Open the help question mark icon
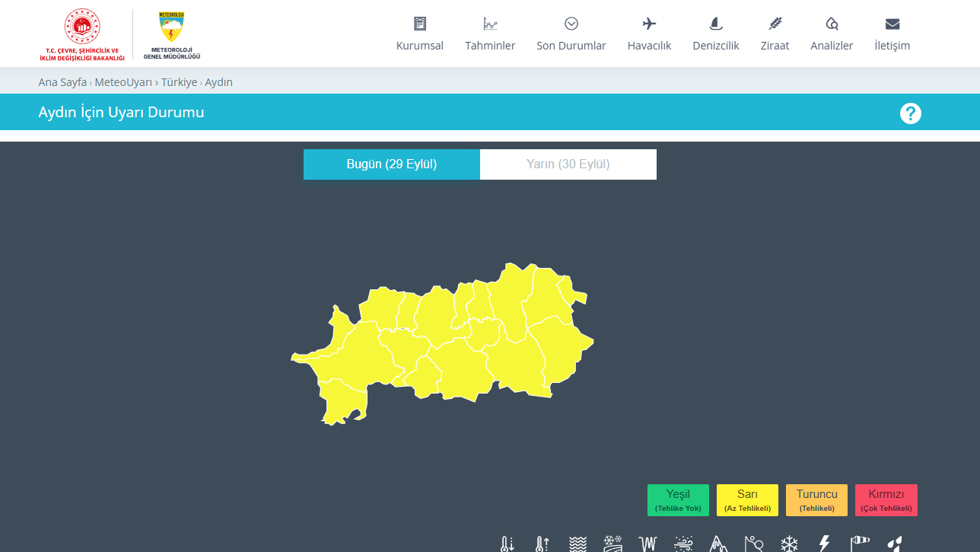Viewport: 980px width, 552px height. pyautogui.click(x=910, y=113)
